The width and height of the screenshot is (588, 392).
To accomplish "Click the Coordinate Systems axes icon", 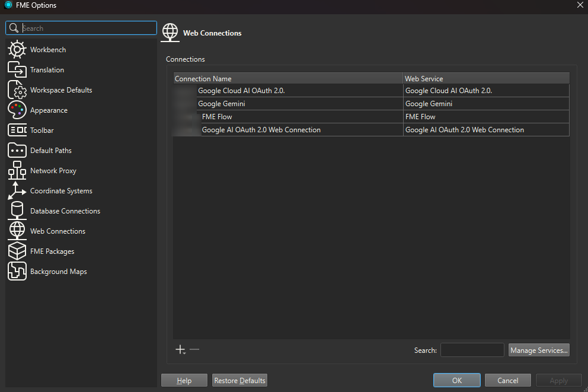I will (17, 190).
